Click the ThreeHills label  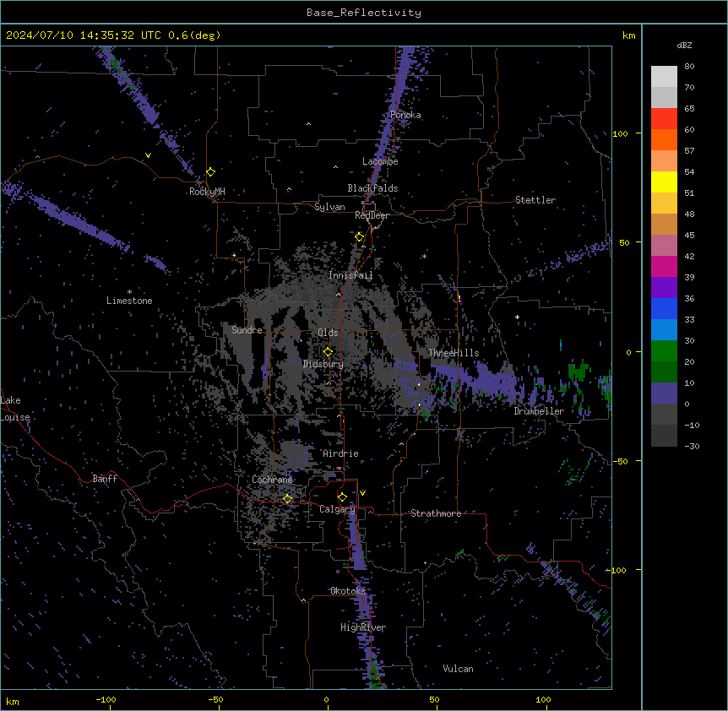[x=454, y=353]
